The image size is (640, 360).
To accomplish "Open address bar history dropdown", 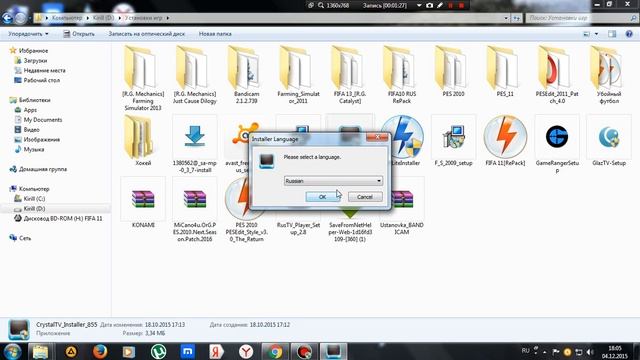I will click(506, 18).
